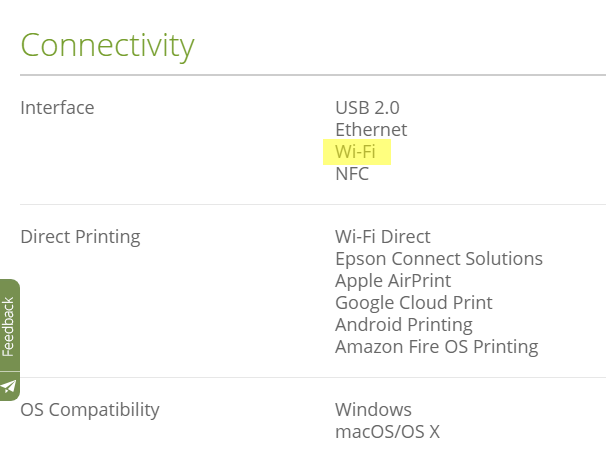Click Epson Connect Solutions text
The width and height of the screenshot is (606, 455).
pos(438,259)
